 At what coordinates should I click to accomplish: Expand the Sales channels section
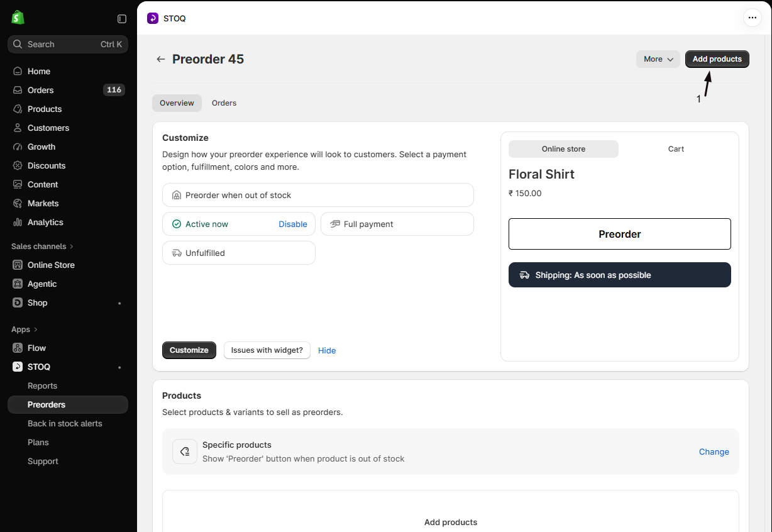coord(42,246)
